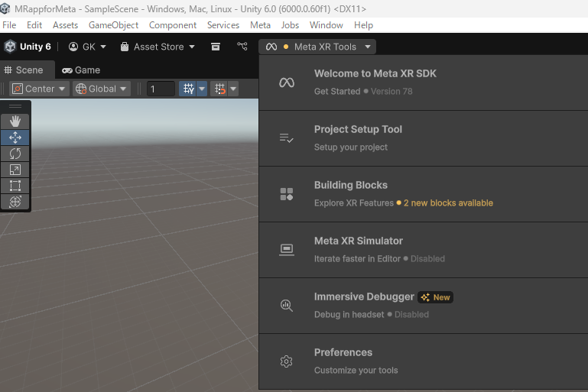588x392 pixels.
Task: Expand the GK account dropdown
Action: click(103, 47)
